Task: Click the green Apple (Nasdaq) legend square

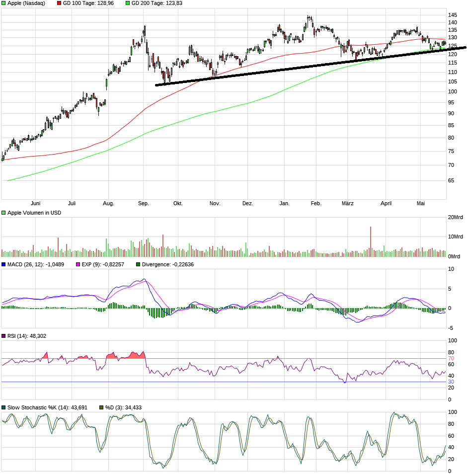Action: (3, 4)
